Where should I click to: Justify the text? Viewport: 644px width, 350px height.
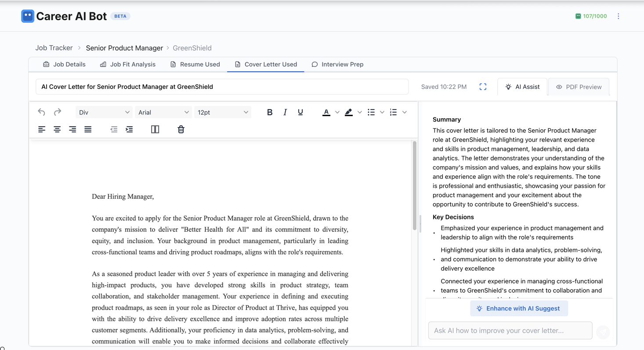click(x=88, y=129)
